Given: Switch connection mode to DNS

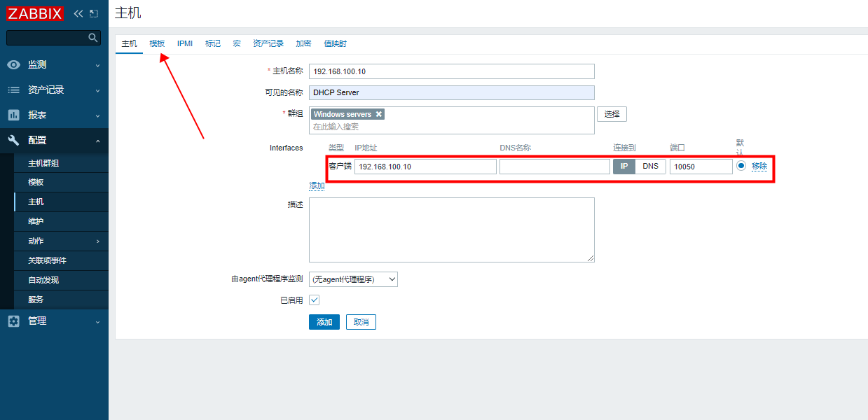Looking at the screenshot, I should 651,166.
